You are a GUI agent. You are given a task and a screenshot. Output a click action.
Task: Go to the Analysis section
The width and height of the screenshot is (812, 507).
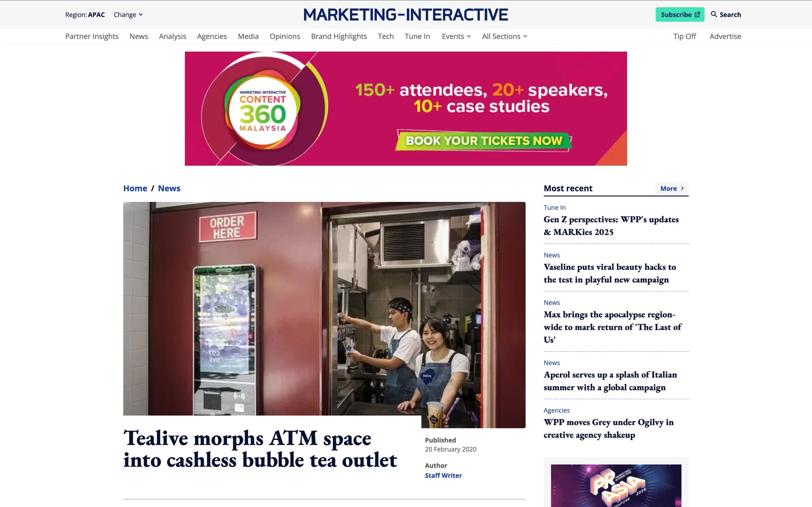pos(173,36)
